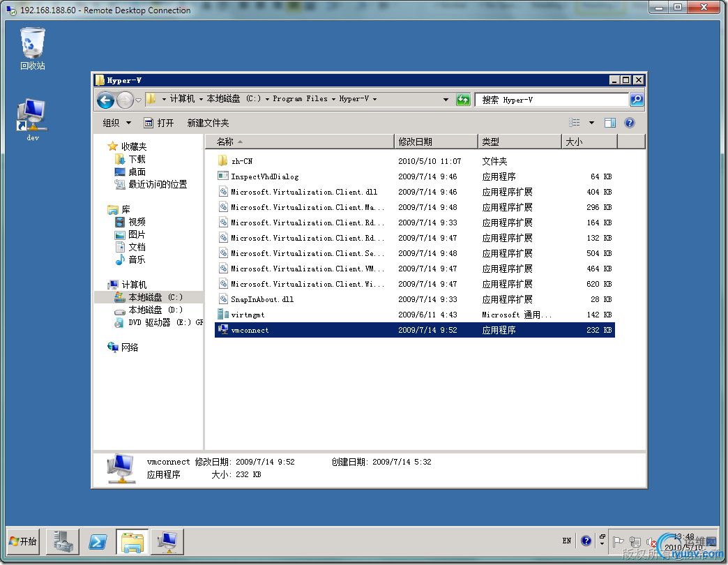The width and height of the screenshot is (728, 565).
Task: Click the search magnifier button
Action: pos(637,99)
